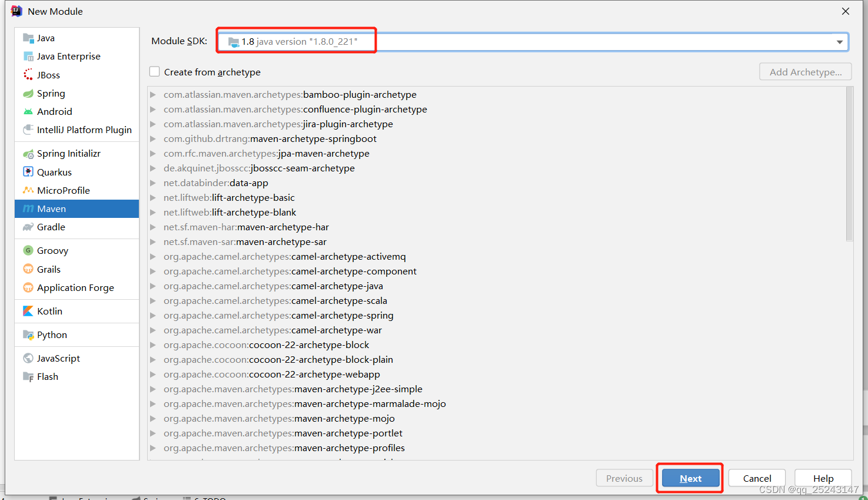
Task: Click the Maven m icon
Action: point(28,208)
